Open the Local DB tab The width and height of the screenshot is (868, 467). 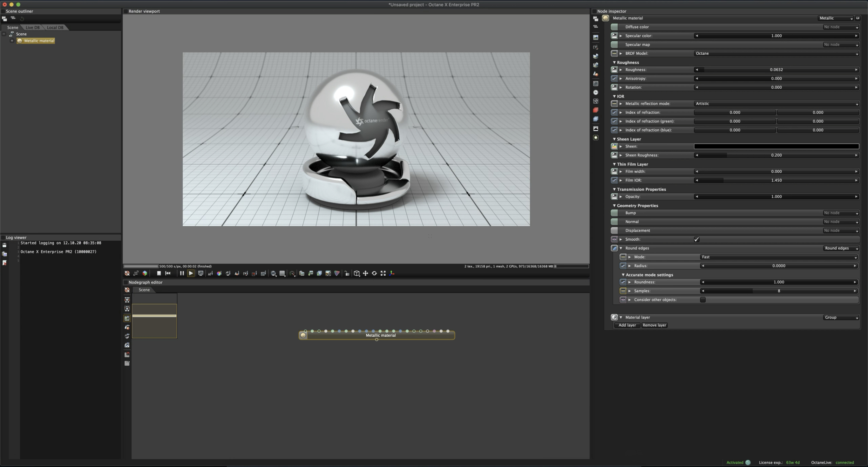[55, 28]
